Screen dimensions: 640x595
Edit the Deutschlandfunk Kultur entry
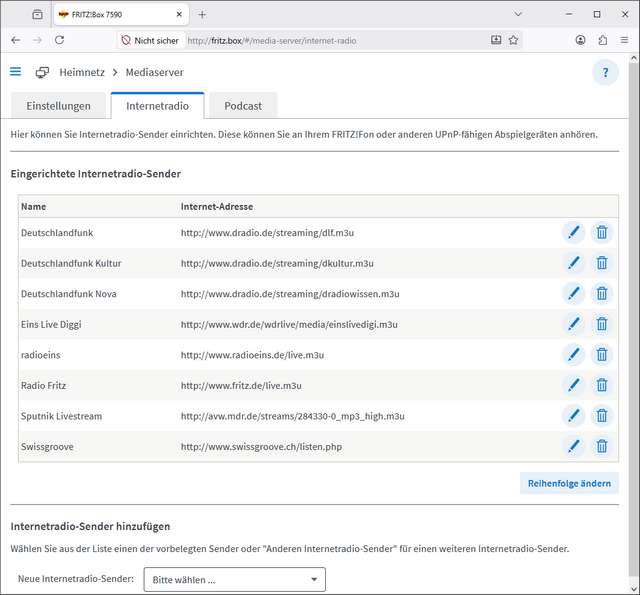573,263
